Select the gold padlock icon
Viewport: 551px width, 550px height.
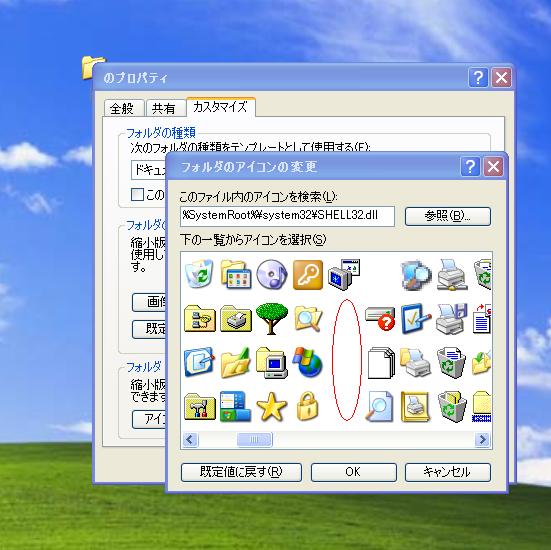[x=307, y=407]
